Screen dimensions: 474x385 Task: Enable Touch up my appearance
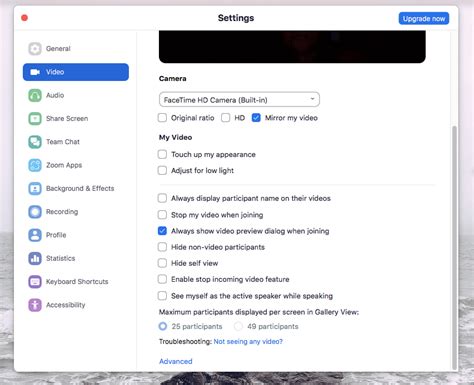click(162, 154)
